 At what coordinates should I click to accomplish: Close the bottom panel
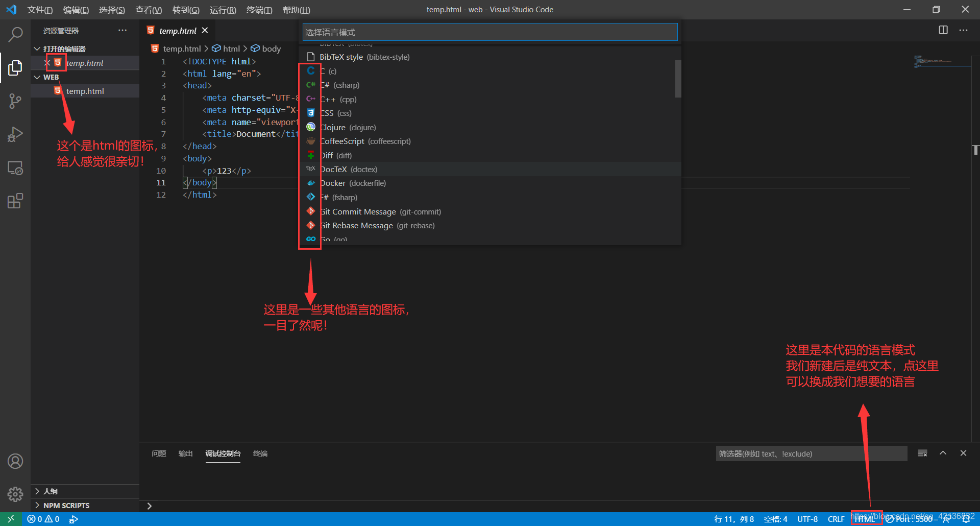point(963,453)
